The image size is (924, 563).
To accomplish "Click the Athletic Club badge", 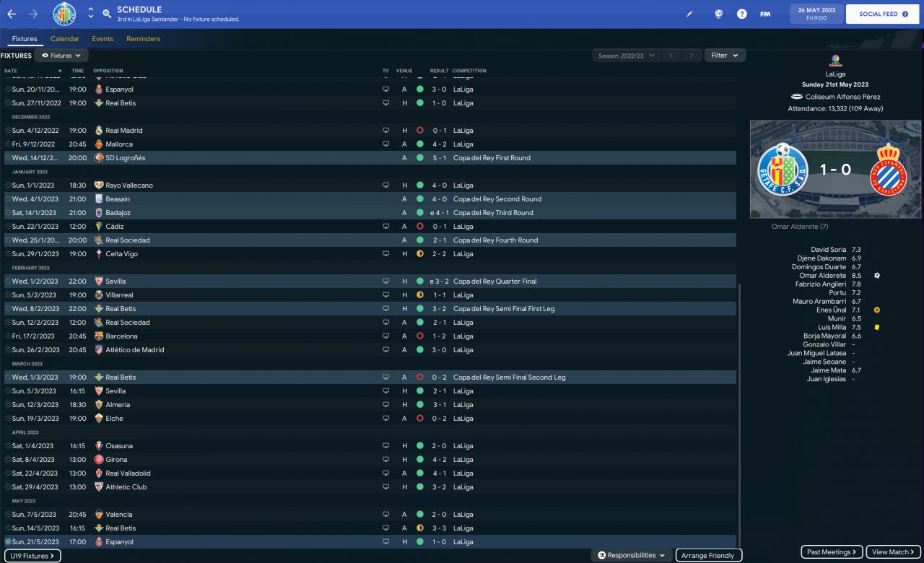I will point(99,487).
